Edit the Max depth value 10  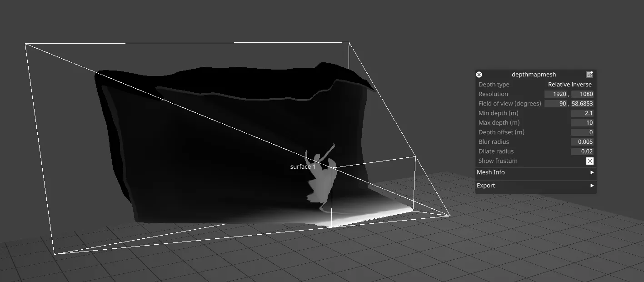[583, 122]
